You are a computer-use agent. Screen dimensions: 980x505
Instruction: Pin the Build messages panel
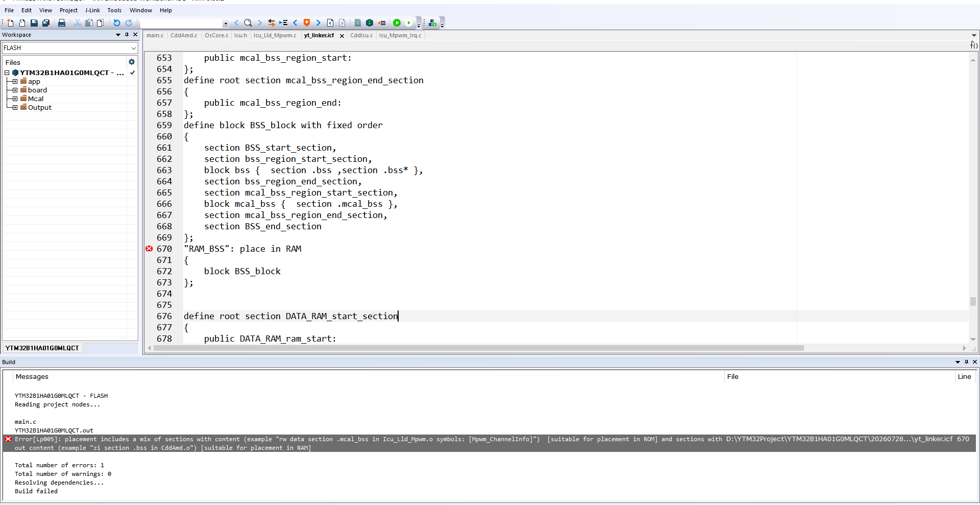tap(966, 362)
